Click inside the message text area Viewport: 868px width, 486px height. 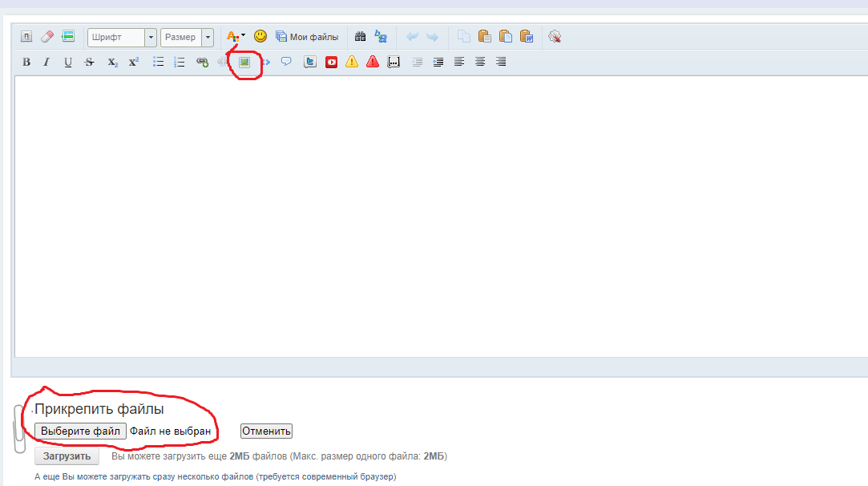(441, 217)
